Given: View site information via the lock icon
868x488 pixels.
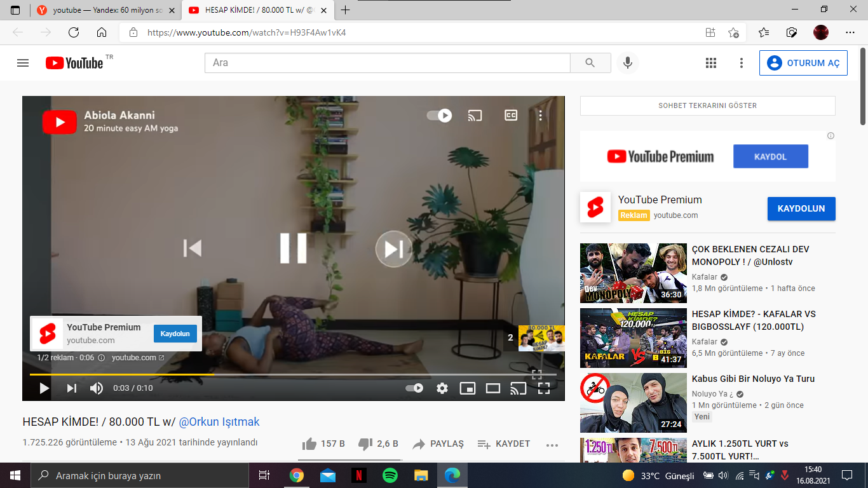Looking at the screenshot, I should (133, 32).
